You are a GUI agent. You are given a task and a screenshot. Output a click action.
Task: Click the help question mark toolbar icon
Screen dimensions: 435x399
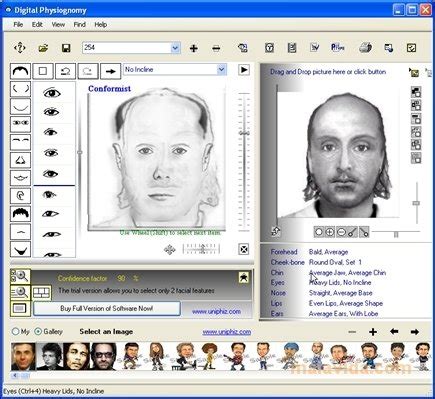click(x=20, y=48)
